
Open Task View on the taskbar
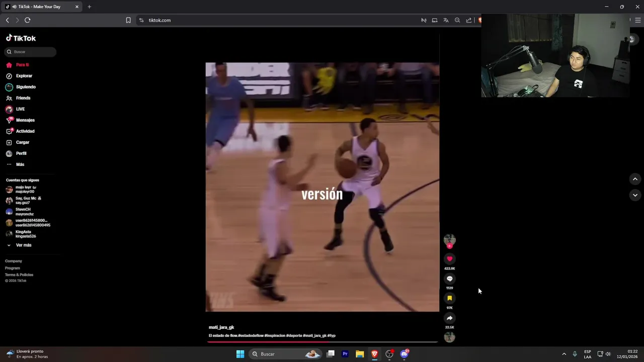point(331,354)
